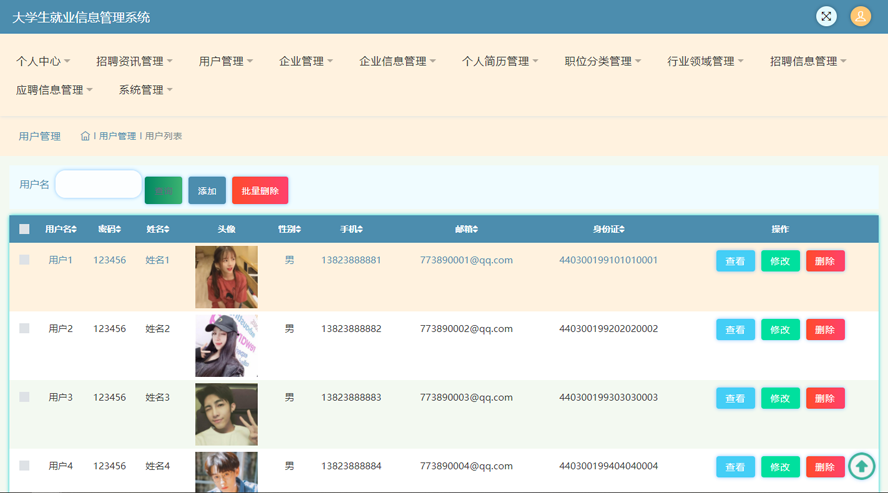Expand the 企业信息管理 menu
The height and width of the screenshot is (493, 888).
(x=398, y=61)
